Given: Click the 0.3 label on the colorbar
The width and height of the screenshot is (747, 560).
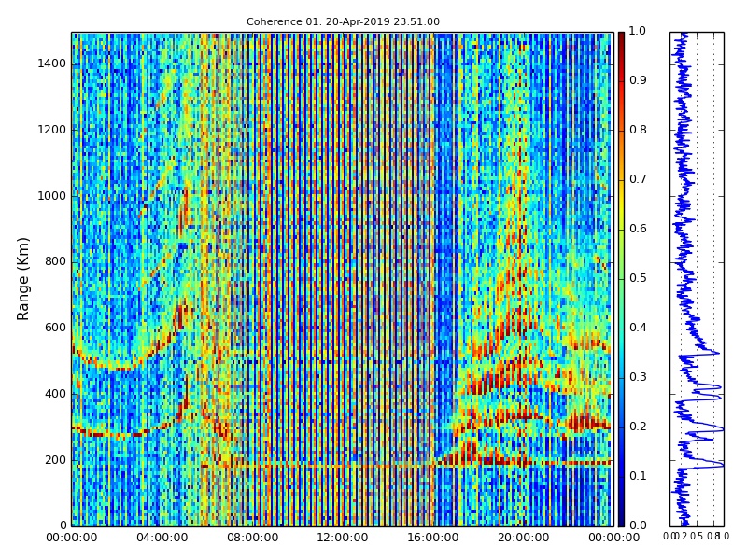Looking at the screenshot, I should [x=638, y=377].
